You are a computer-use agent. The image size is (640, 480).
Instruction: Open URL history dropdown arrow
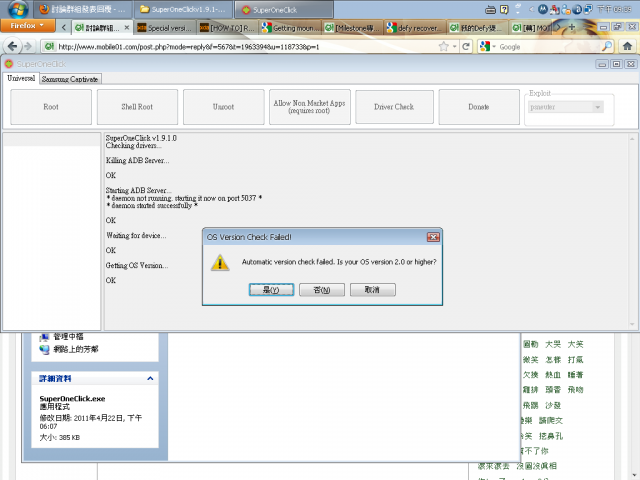point(454,47)
